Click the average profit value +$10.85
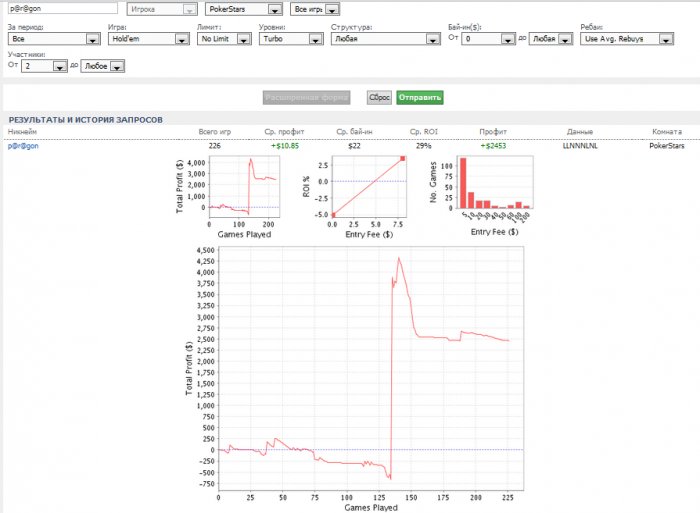This screenshot has width=700, height=513. (285, 146)
